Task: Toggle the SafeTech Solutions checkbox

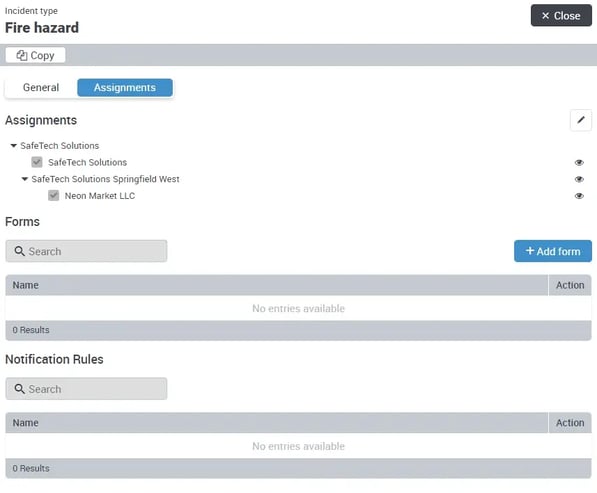Action: (37, 162)
